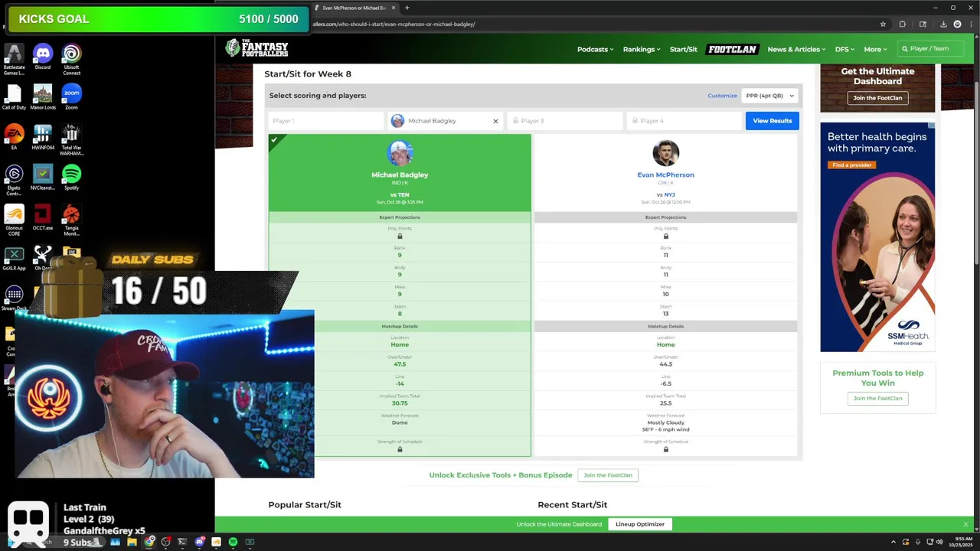This screenshot has height=551, width=980.
Task: Click the Fantasy Footballers logo
Action: [x=256, y=48]
